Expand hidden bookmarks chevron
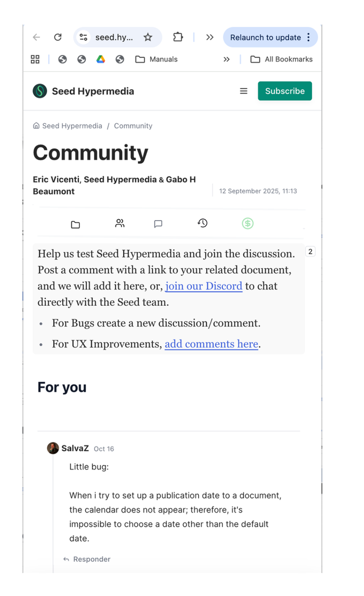This screenshot has height=596, width=364. coord(226,59)
